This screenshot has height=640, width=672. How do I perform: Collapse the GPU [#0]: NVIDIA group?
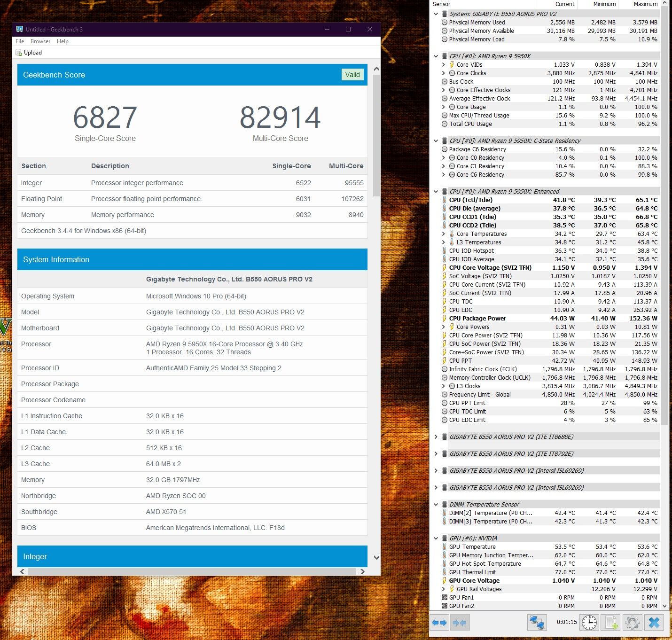pos(436,538)
